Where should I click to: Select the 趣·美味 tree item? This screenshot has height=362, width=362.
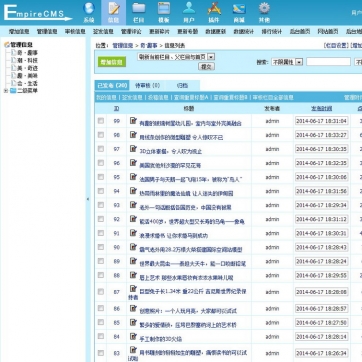28,76
